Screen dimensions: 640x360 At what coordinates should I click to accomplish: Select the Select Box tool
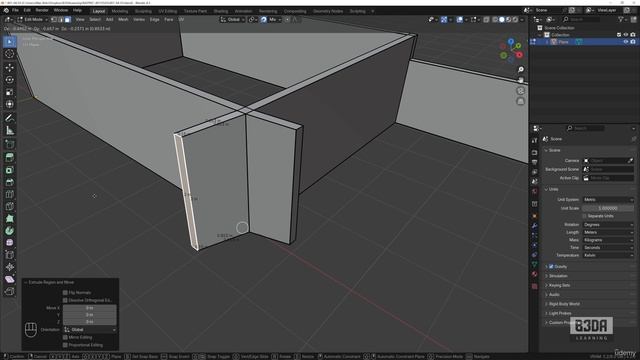[9, 41]
